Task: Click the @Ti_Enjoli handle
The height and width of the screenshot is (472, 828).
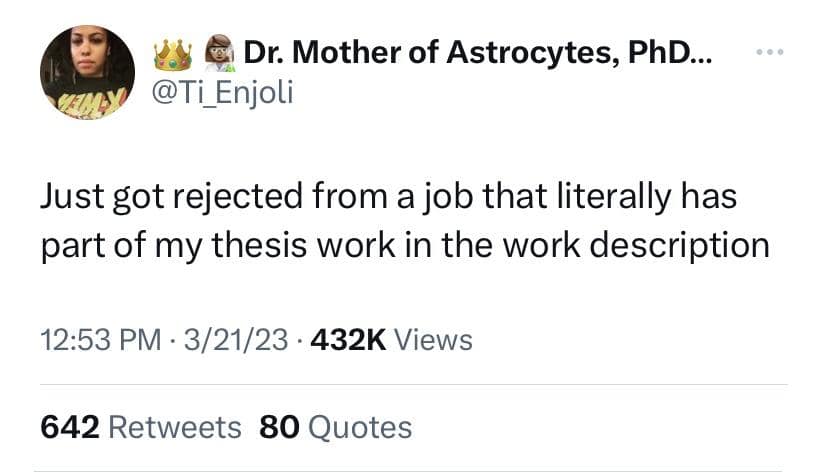Action: click(222, 98)
